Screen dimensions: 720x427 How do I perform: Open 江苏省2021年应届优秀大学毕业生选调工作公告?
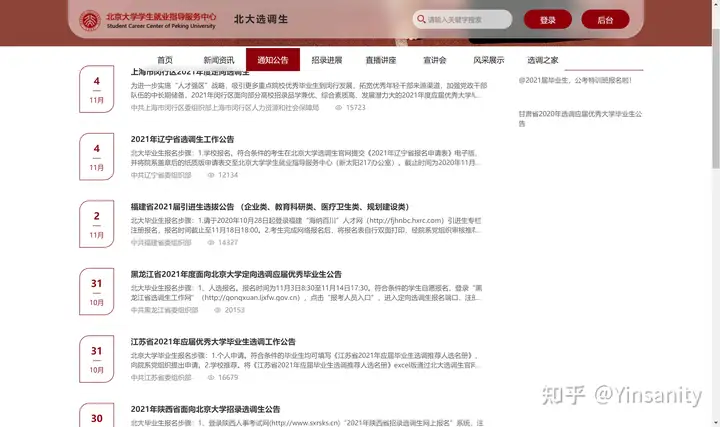tap(213, 342)
